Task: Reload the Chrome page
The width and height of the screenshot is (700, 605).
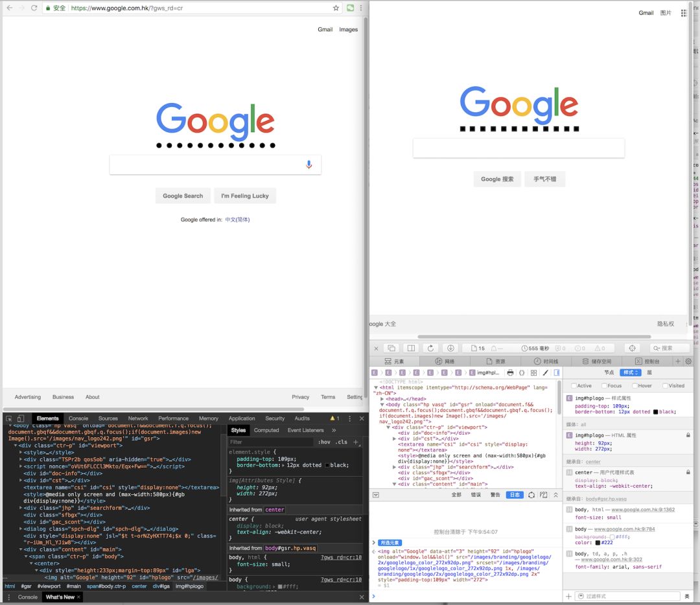Action: click(34, 8)
